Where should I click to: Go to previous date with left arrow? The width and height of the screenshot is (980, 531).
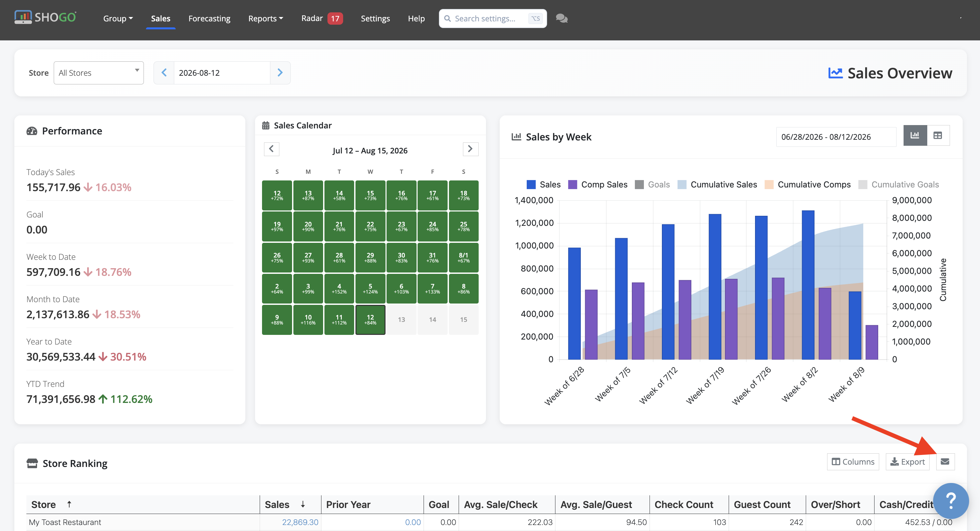coord(164,73)
